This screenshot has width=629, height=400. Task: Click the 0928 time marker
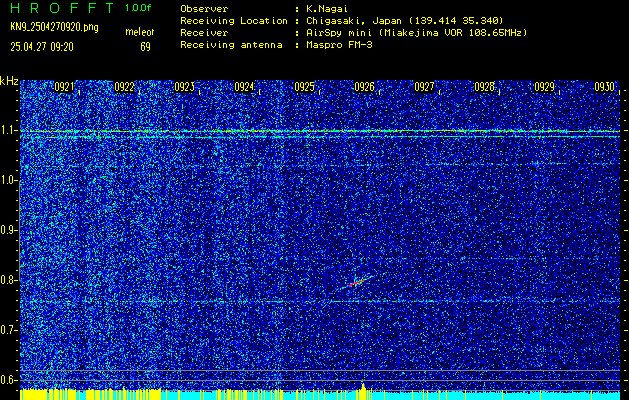pyautogui.click(x=484, y=87)
